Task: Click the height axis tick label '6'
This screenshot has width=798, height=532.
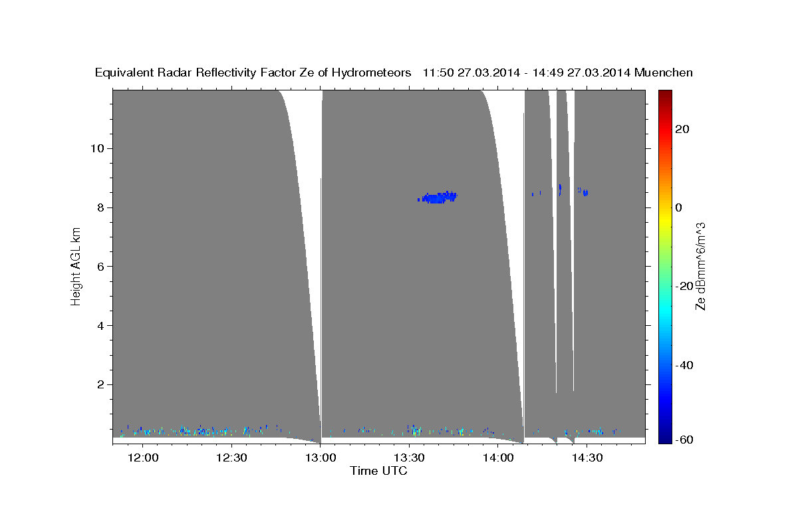Action: click(x=99, y=267)
